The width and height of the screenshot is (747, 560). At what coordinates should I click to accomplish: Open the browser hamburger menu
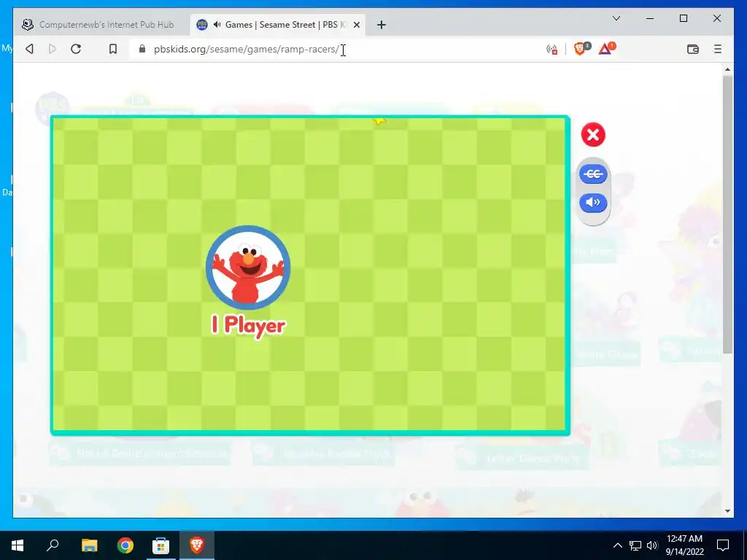718,49
